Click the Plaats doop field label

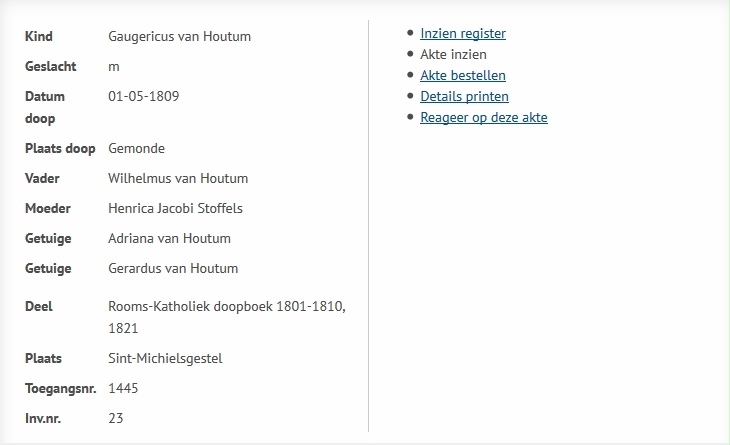pos(60,149)
